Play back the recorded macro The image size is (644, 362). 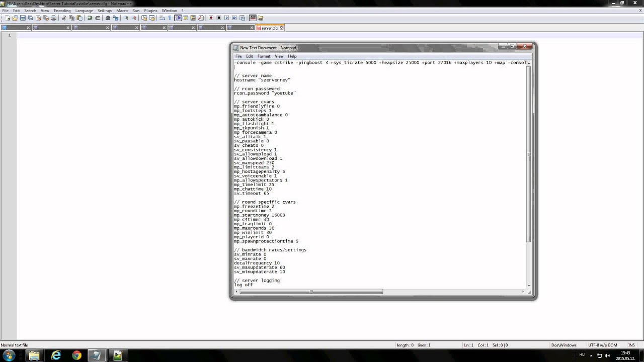pos(226,18)
